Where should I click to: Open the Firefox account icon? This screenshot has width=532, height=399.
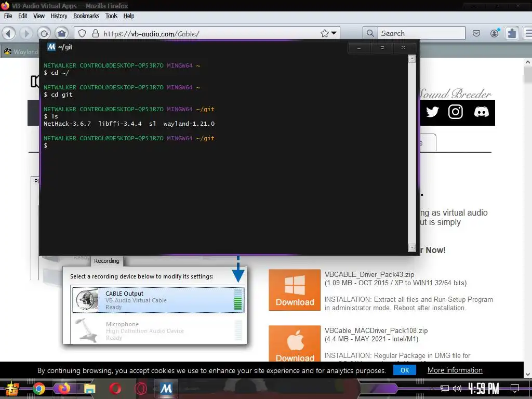coord(495,33)
